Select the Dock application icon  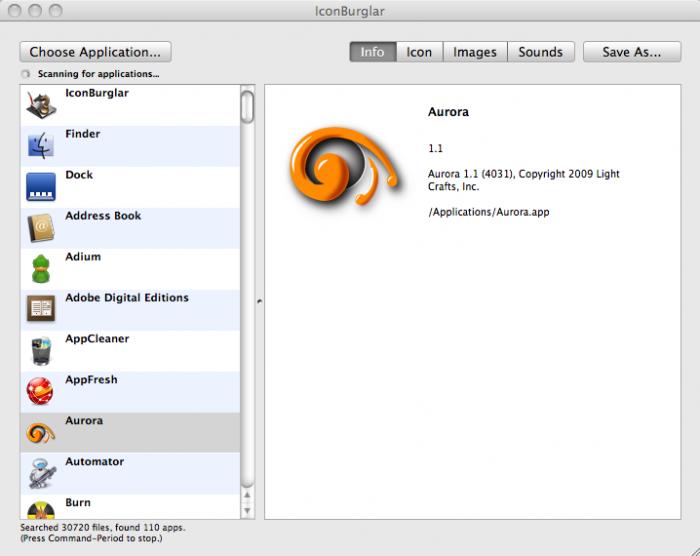point(41,187)
